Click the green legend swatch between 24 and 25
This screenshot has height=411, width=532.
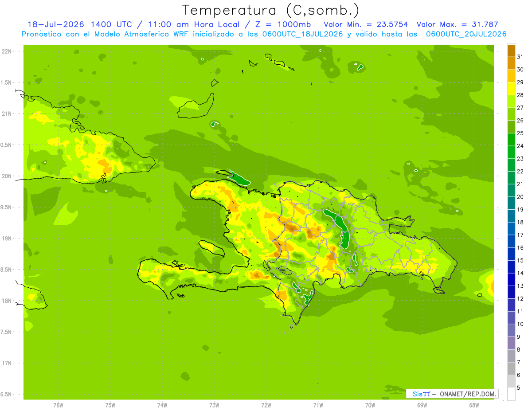point(511,140)
